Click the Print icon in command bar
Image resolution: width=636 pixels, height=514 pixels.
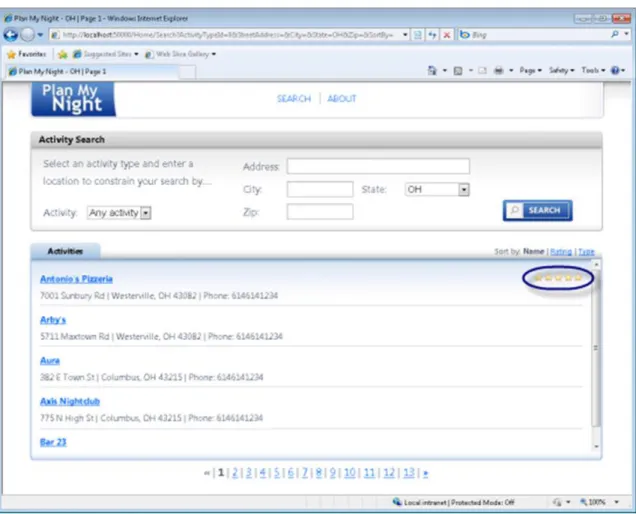coord(498,71)
